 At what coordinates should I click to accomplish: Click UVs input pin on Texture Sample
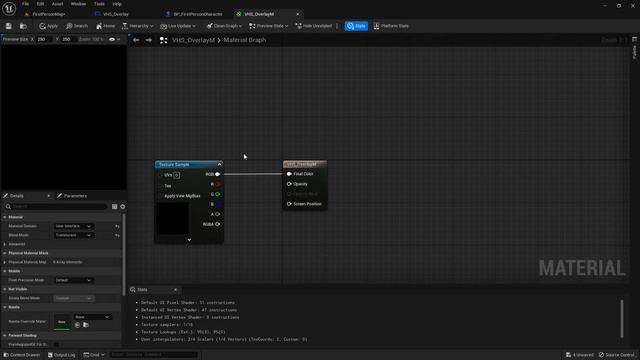coord(160,175)
